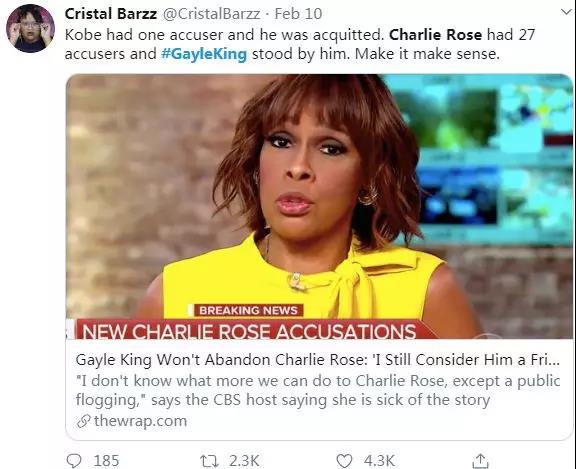Click the reply speech bubble icon
The width and height of the screenshot is (576, 469).
click(x=74, y=461)
